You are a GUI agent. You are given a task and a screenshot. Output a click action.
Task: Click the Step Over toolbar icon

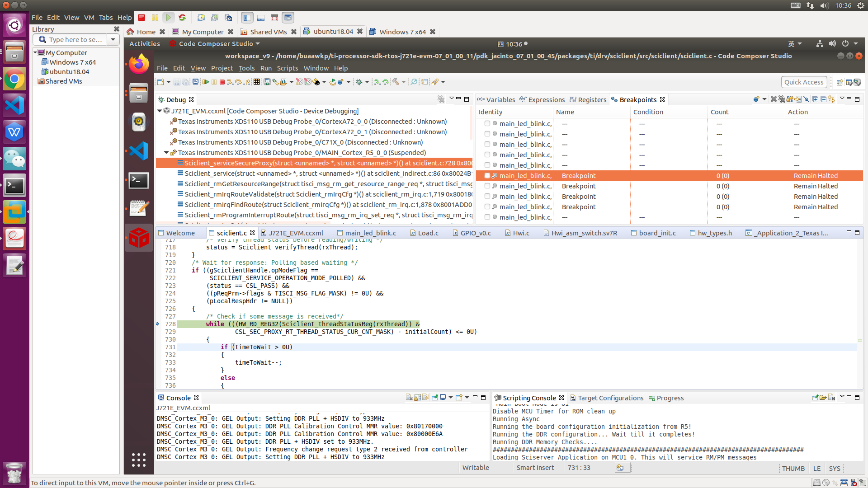(x=238, y=82)
